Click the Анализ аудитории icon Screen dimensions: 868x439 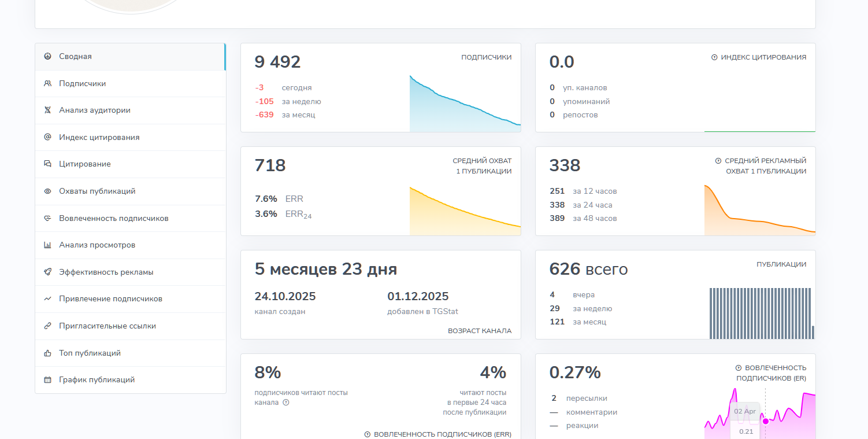pyautogui.click(x=47, y=110)
